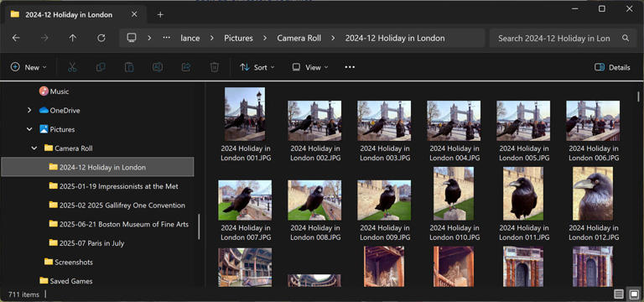The height and width of the screenshot is (302, 644).
Task: Select Saved Games in navigation pane
Action: tap(65, 281)
